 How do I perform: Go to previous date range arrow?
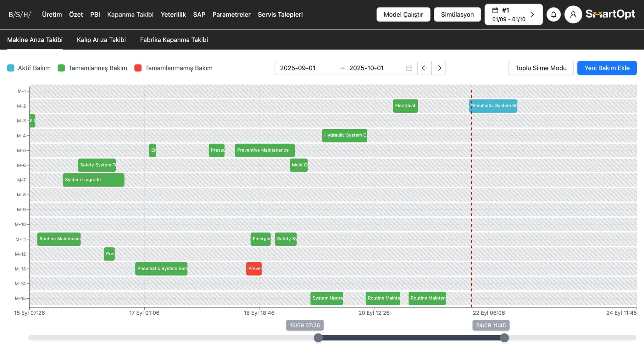pos(424,68)
